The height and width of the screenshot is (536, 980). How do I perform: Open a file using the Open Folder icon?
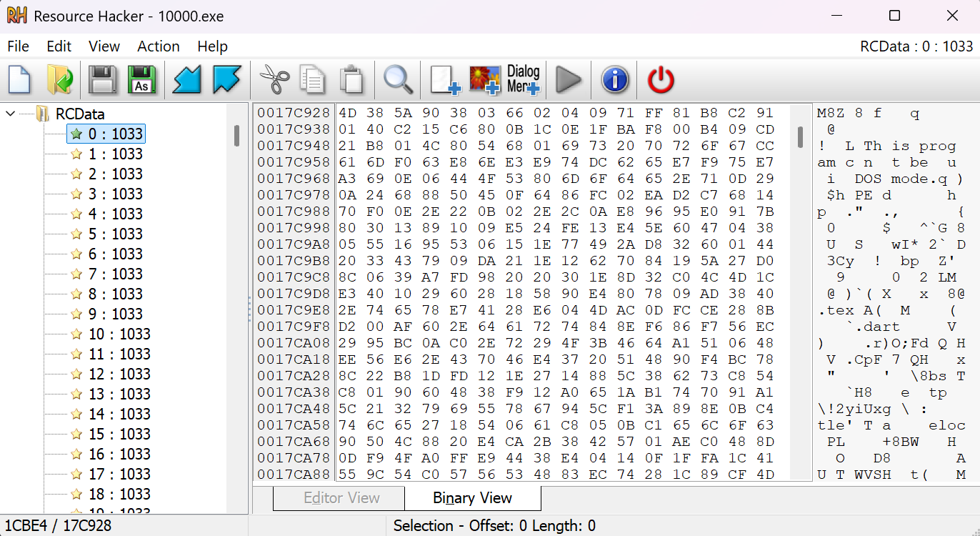tap(59, 80)
